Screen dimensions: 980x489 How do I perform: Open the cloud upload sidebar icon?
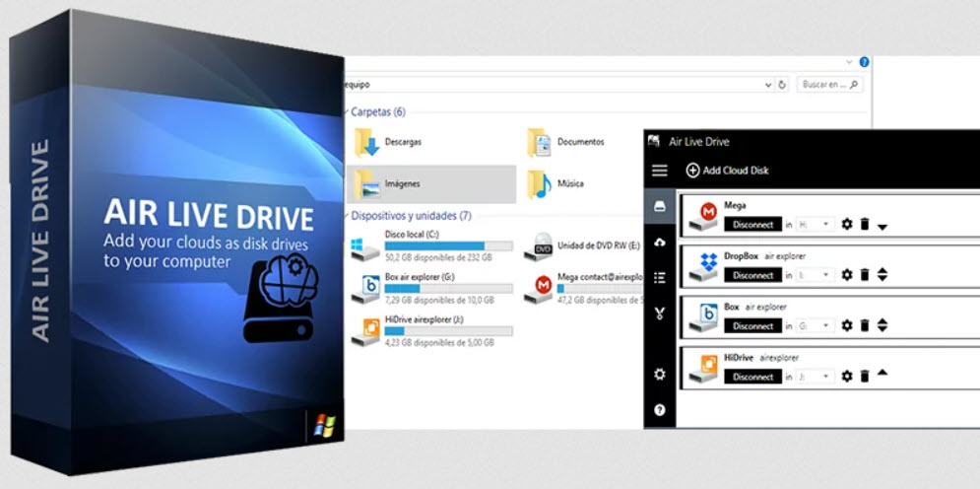[x=660, y=243]
